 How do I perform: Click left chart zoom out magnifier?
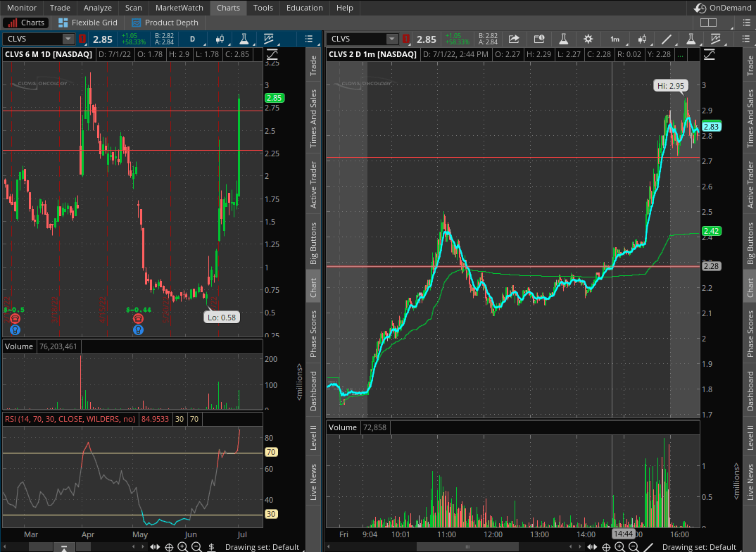pos(196,546)
